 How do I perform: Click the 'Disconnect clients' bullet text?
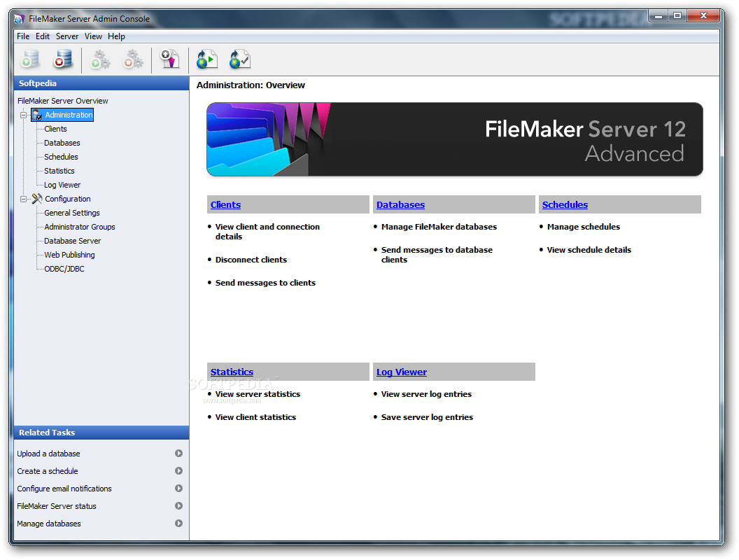pos(251,260)
